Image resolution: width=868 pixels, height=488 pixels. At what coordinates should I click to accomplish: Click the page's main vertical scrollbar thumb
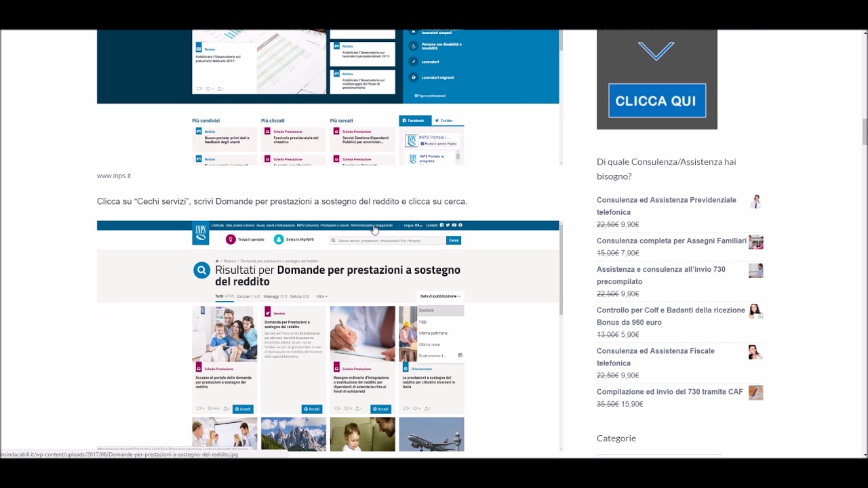[x=864, y=131]
